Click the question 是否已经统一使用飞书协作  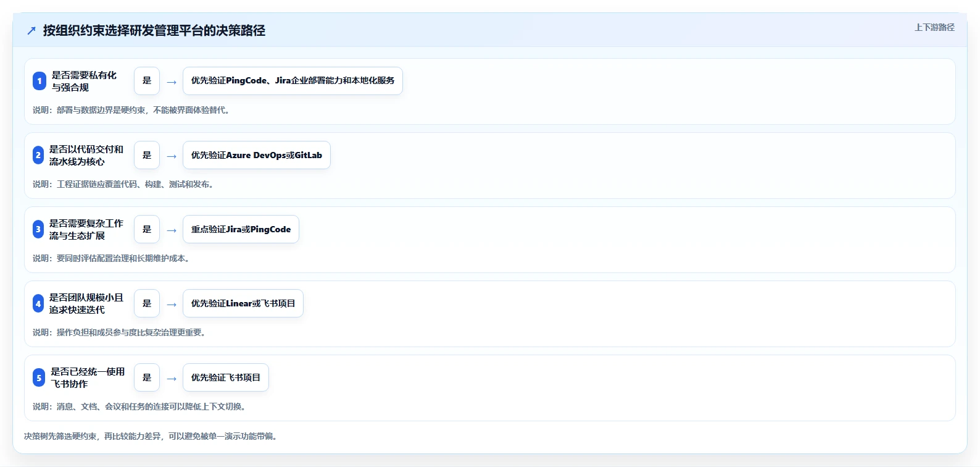tap(88, 377)
